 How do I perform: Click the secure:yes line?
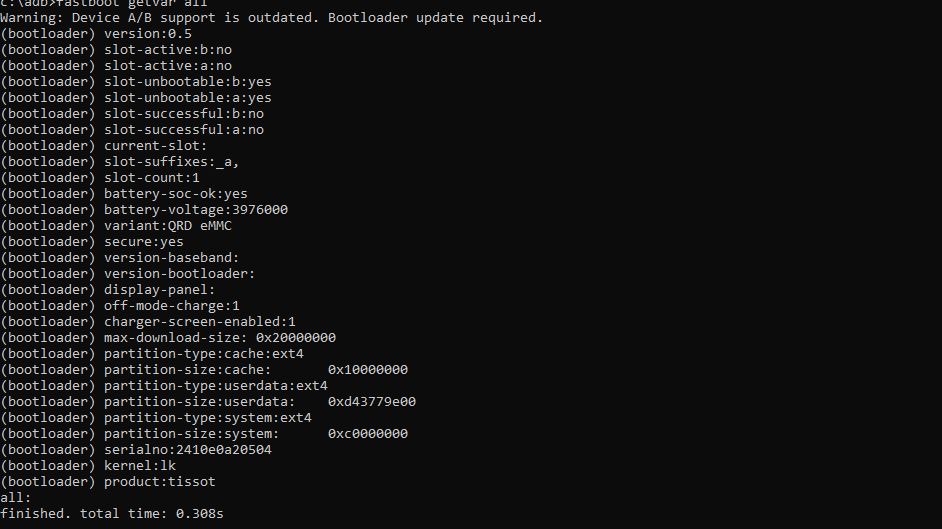click(x=92, y=242)
